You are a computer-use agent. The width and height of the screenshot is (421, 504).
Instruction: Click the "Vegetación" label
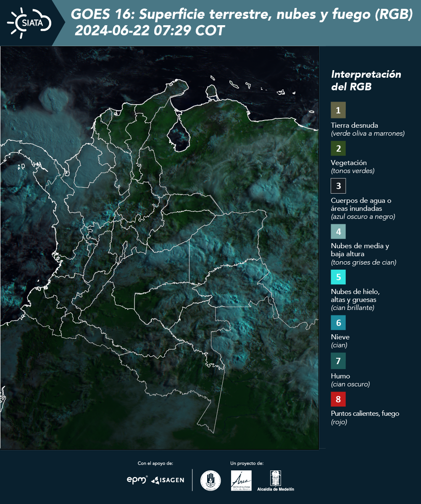click(x=349, y=163)
